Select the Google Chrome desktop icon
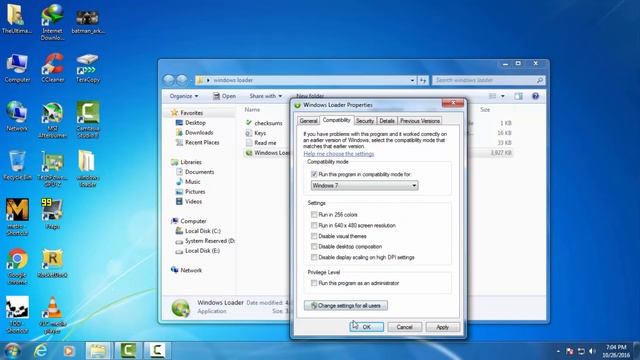The width and height of the screenshot is (640, 360). tap(17, 266)
